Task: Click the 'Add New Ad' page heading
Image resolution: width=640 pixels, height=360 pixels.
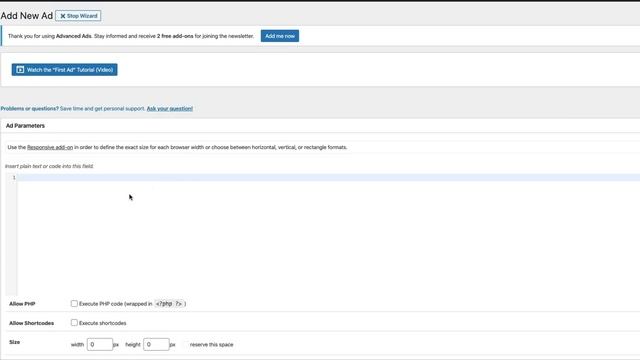Action: tap(27, 16)
